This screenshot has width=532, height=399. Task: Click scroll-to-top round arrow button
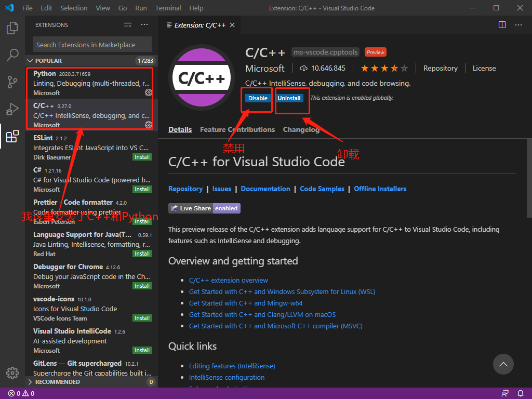[503, 364]
